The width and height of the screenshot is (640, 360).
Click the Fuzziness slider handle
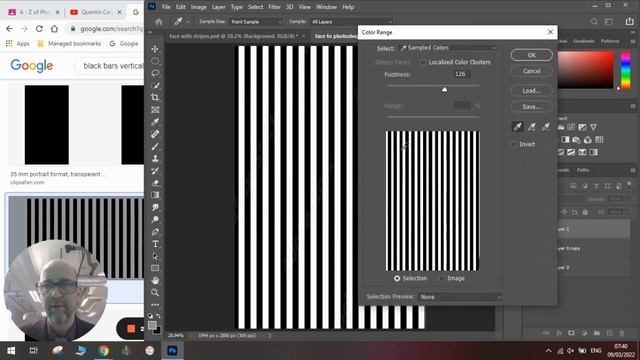coord(444,89)
